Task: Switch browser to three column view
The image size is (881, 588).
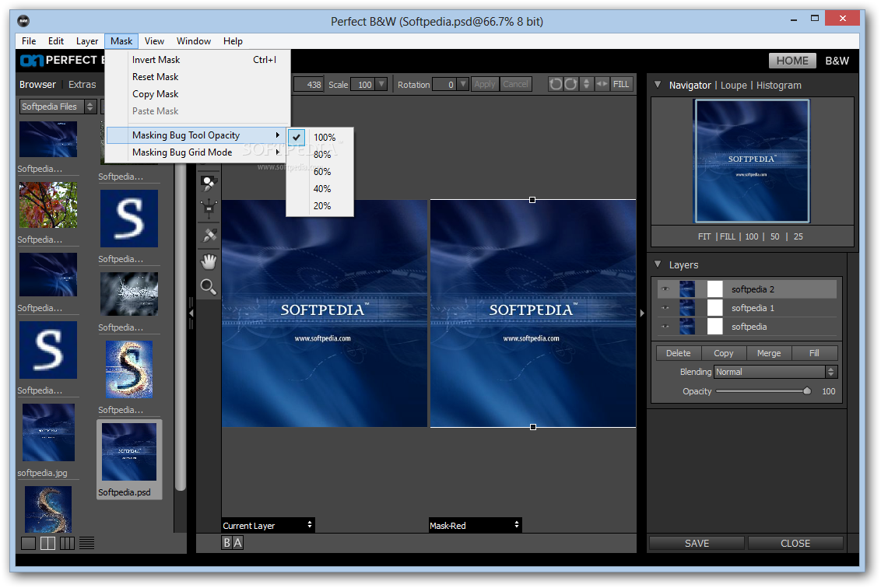Action: pyautogui.click(x=67, y=543)
